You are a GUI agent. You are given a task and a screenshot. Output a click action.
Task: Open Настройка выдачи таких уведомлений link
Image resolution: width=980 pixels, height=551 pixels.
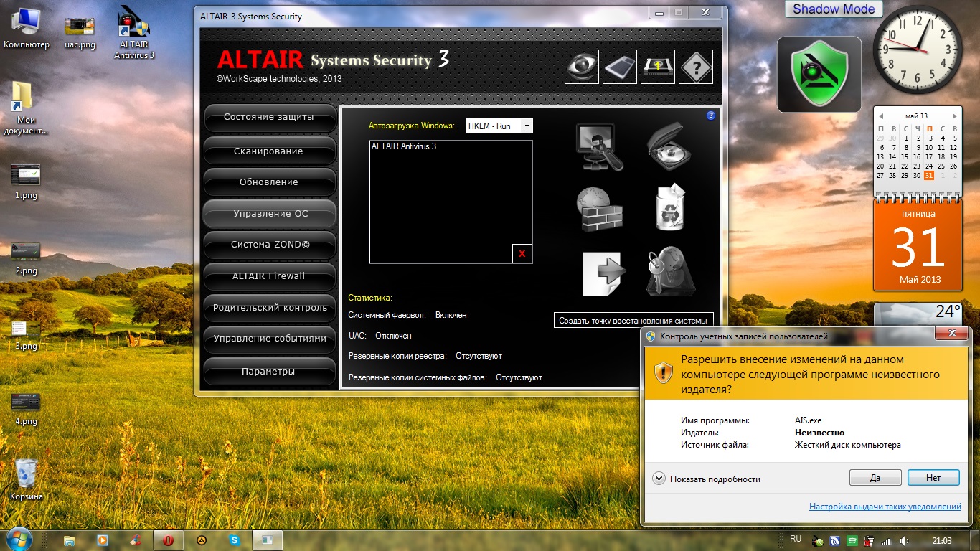[x=885, y=507]
